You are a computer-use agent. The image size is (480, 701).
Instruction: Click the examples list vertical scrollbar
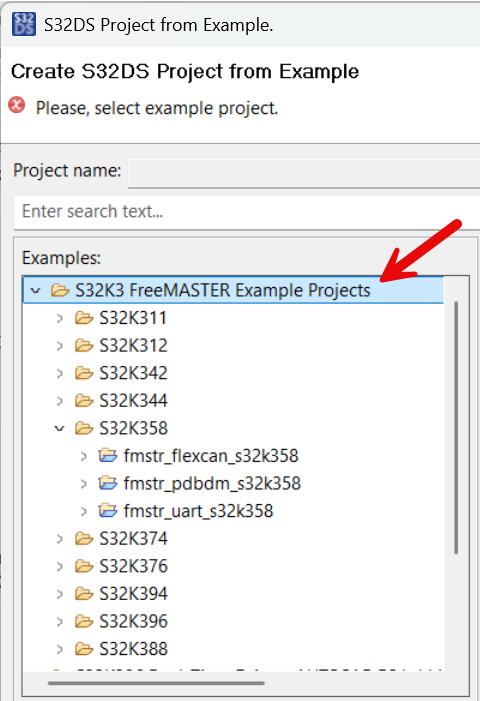pyautogui.click(x=456, y=427)
